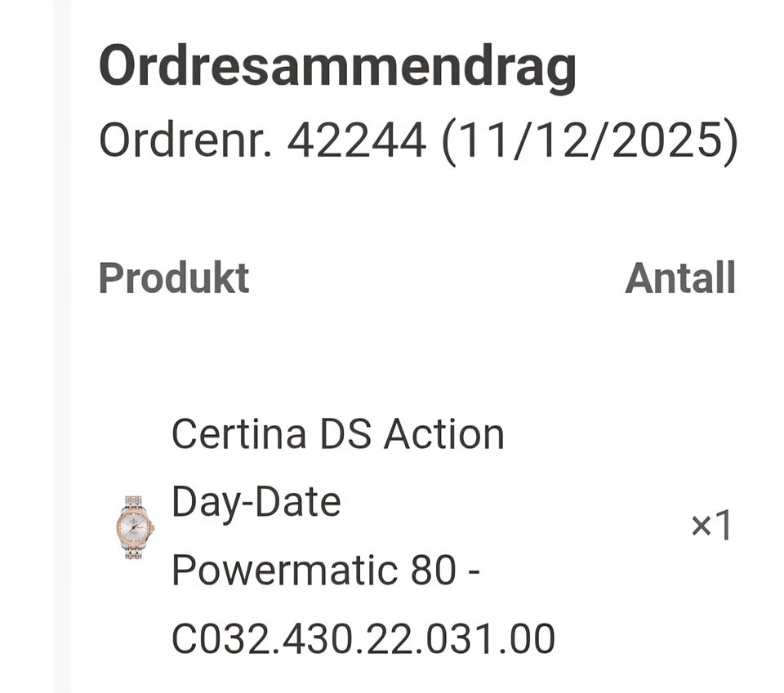Click the ×1 quantity value
The image size is (784, 693).
(x=711, y=526)
